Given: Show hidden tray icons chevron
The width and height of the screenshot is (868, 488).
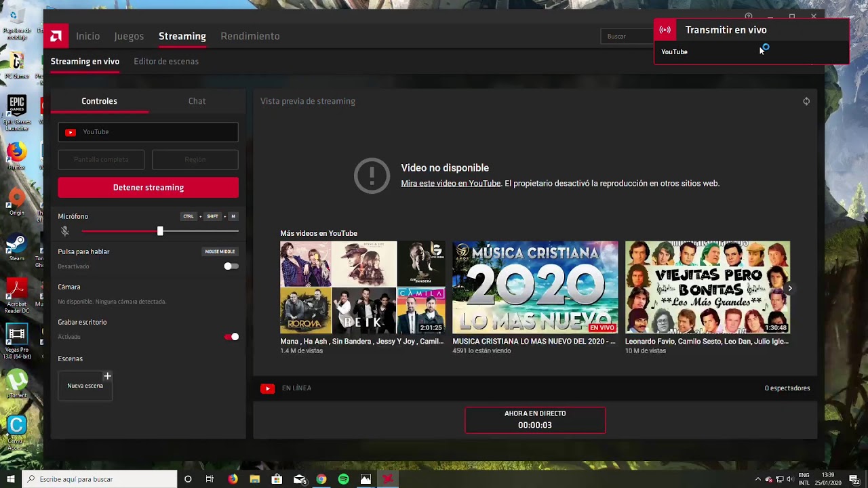Looking at the screenshot, I should tap(757, 479).
